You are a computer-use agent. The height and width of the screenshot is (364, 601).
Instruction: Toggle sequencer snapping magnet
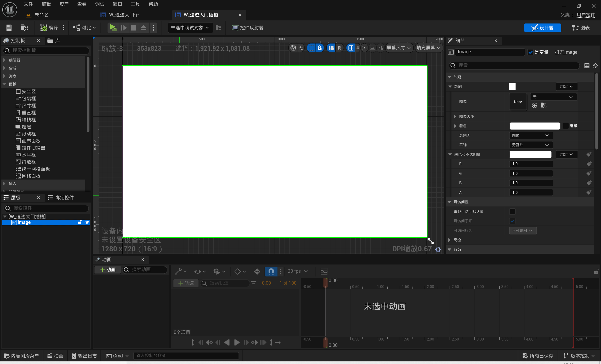[x=271, y=271]
